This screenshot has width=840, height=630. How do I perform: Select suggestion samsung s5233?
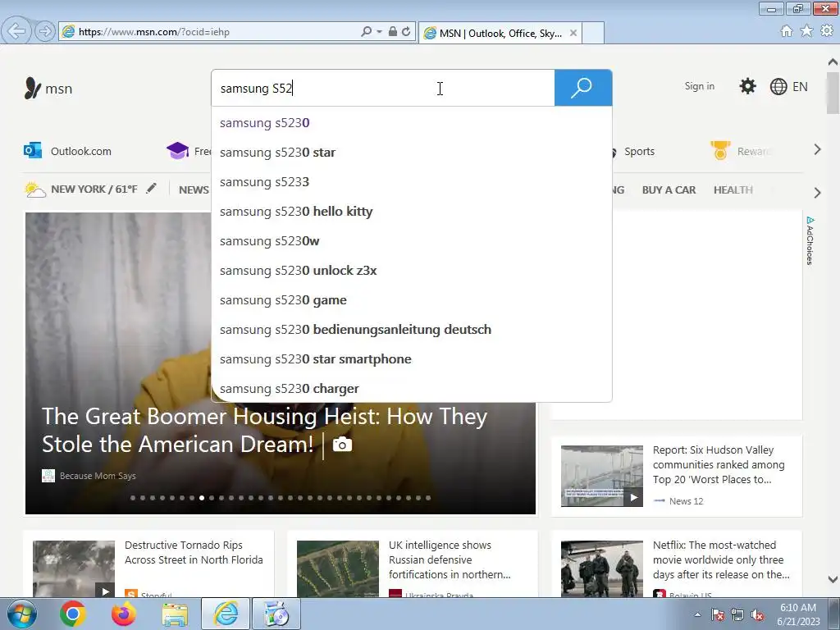(x=412, y=182)
